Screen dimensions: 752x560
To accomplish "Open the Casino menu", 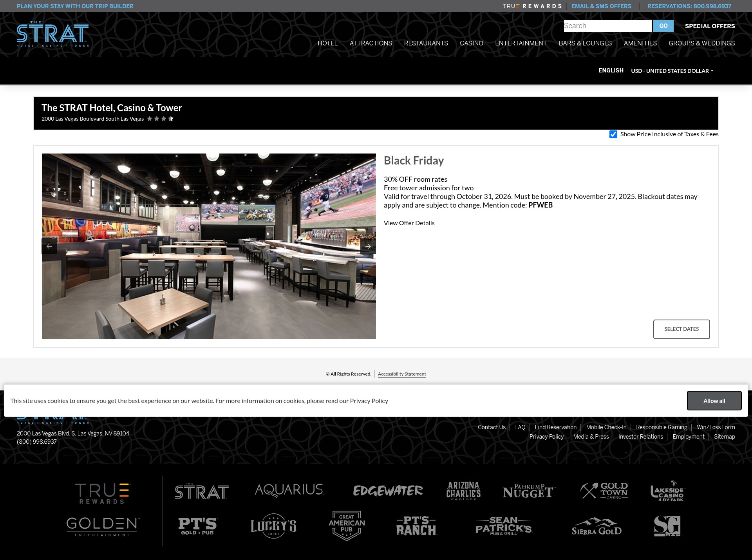I will pos(472,43).
